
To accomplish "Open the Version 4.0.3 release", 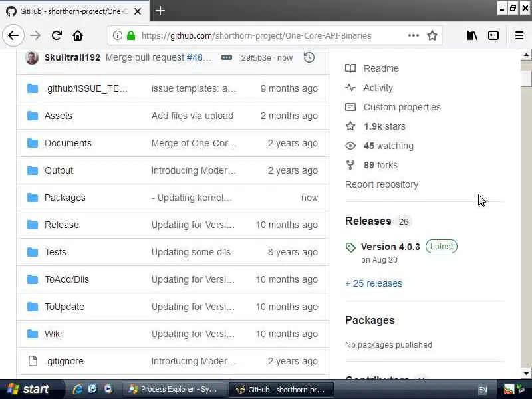I will pyautogui.click(x=390, y=247).
